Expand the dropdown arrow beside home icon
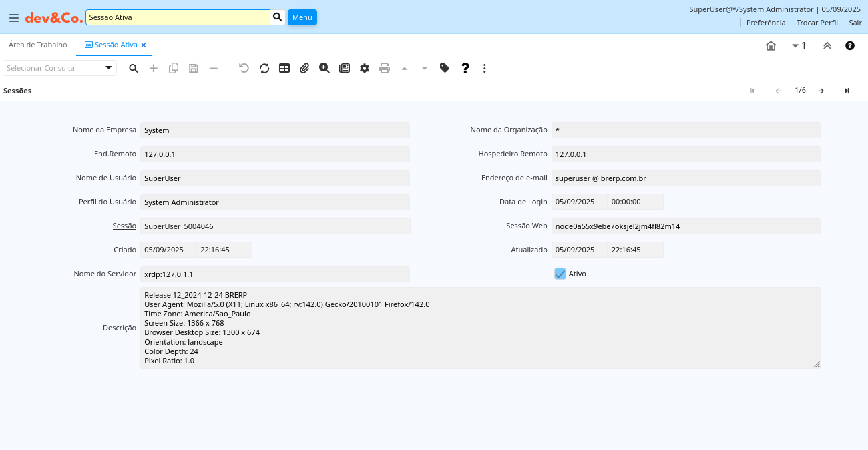 [795, 46]
